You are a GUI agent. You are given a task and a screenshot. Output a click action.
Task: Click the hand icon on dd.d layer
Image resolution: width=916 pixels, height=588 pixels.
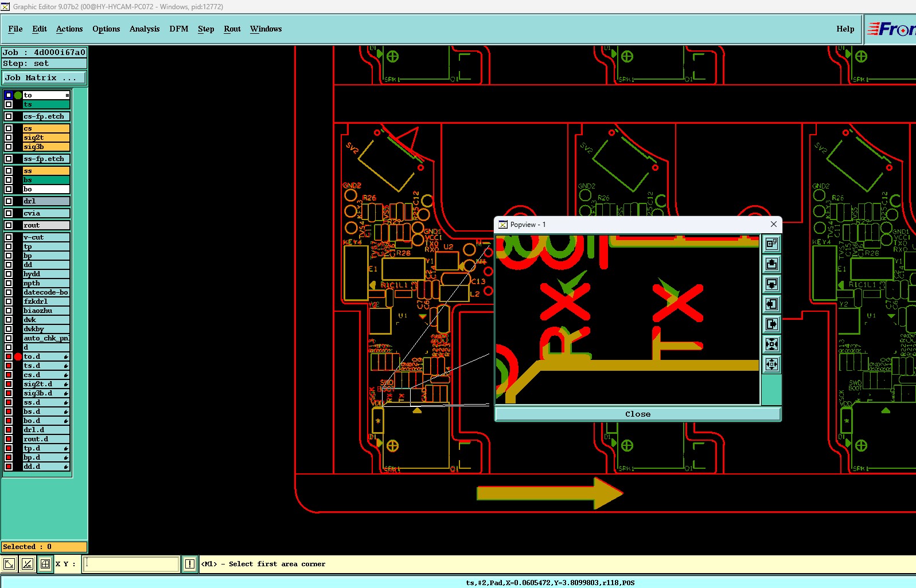coord(66,467)
